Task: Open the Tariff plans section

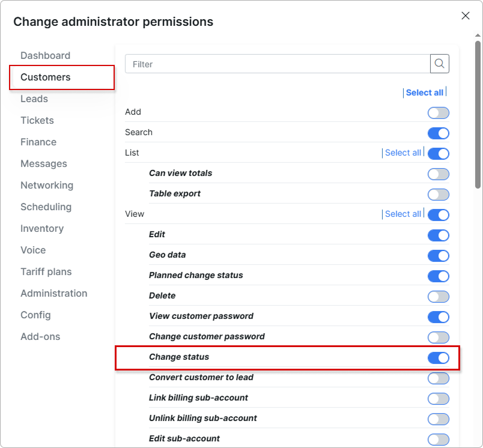Action: tap(46, 271)
